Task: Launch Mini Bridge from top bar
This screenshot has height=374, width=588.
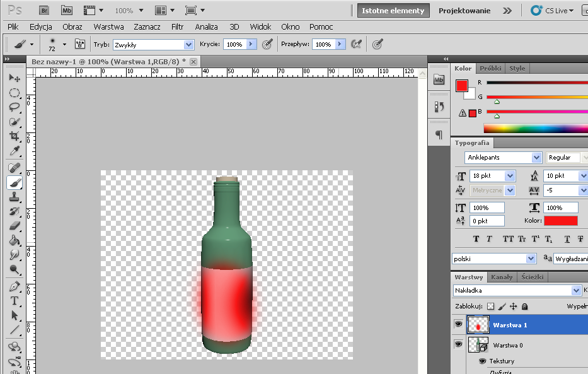Action: tap(67, 11)
